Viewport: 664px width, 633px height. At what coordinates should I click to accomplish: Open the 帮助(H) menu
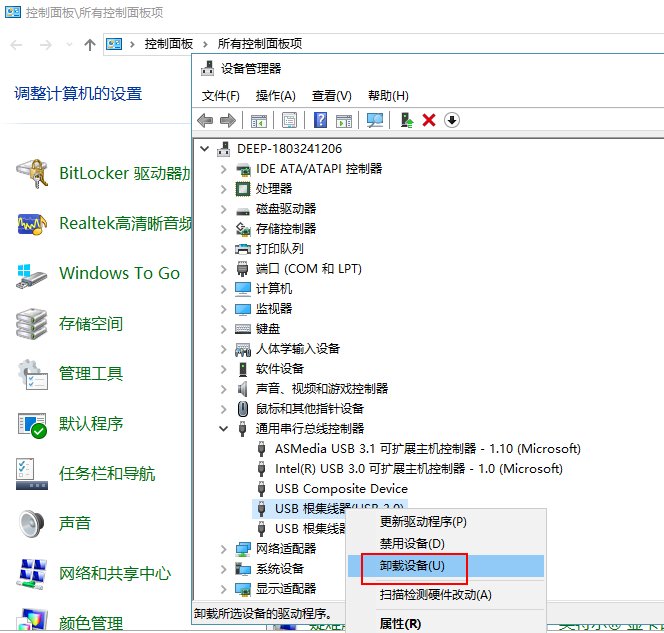388,96
